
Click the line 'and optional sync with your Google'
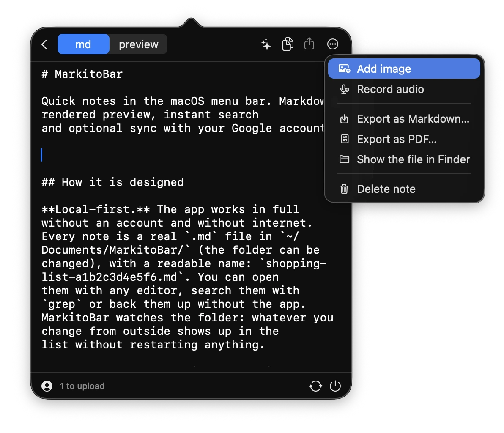pyautogui.click(x=183, y=128)
